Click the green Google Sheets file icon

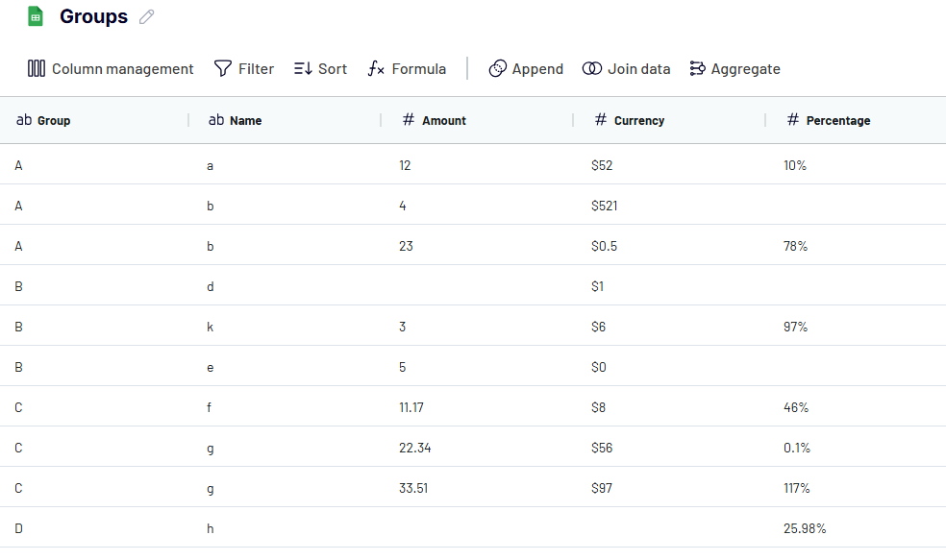[36, 16]
